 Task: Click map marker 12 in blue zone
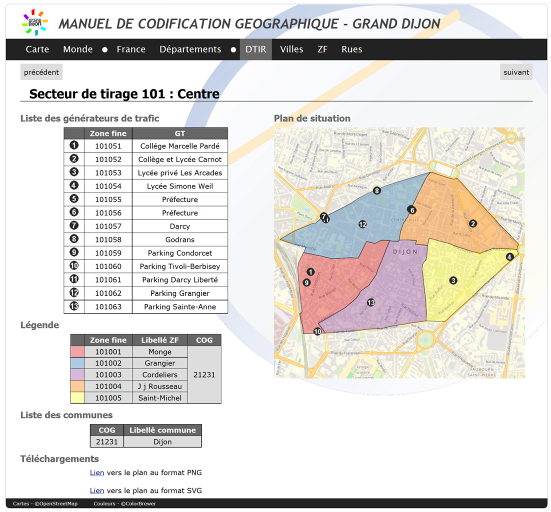click(363, 224)
